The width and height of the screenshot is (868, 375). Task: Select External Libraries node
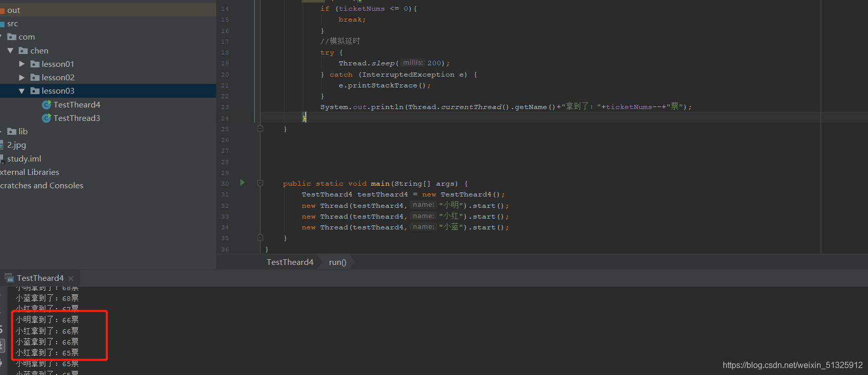pos(29,172)
